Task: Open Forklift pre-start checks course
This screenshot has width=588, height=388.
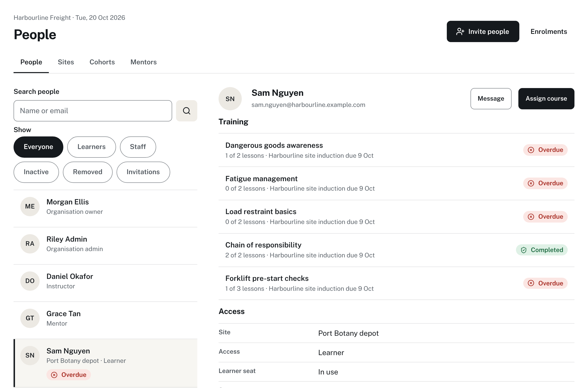Action: coord(396,283)
